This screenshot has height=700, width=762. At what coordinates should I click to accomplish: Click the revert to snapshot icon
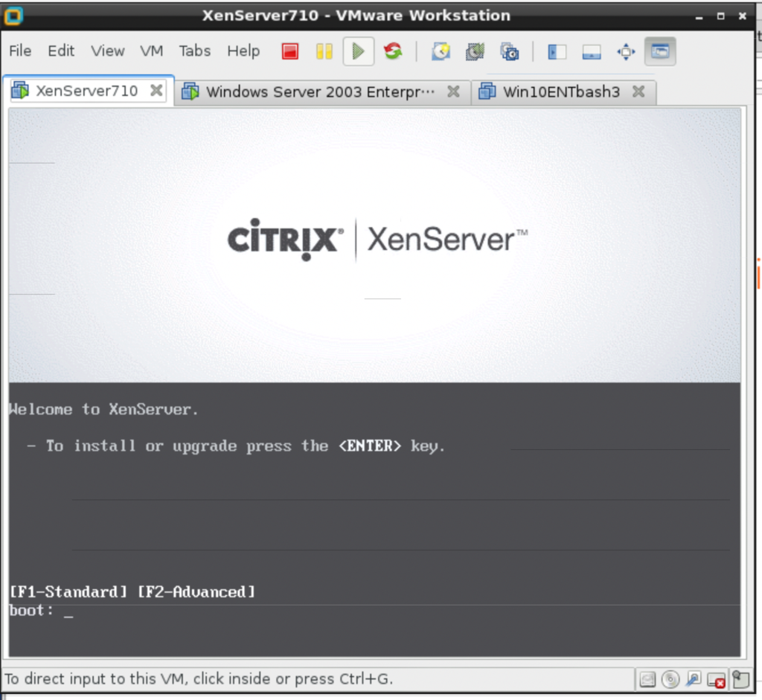click(475, 51)
